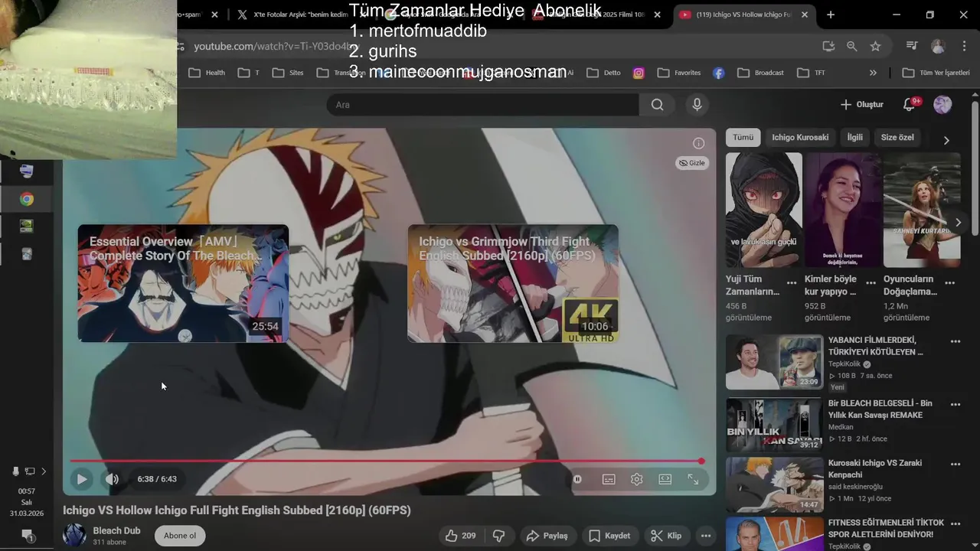Image resolution: width=980 pixels, height=551 pixels.
Task: Like the video with thumbs up
Action: tap(461, 536)
